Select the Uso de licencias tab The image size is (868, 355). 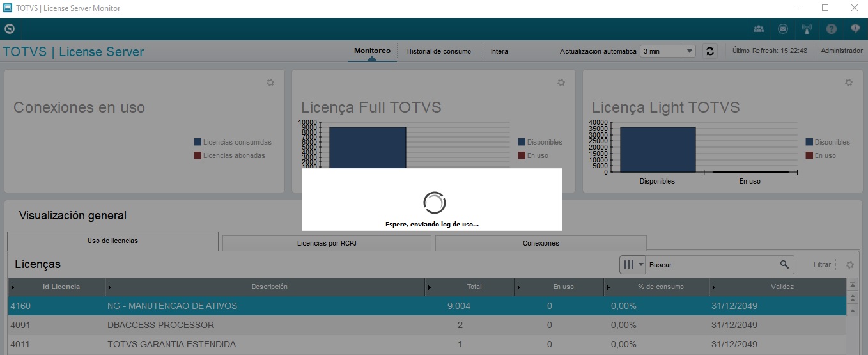coord(112,241)
